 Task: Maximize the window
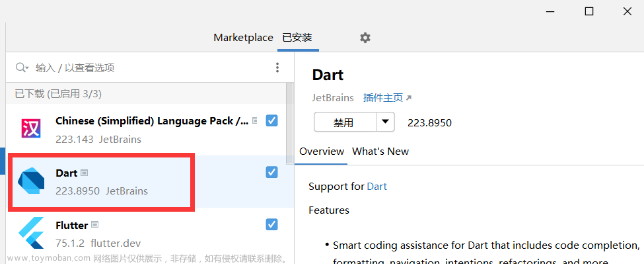(589, 11)
